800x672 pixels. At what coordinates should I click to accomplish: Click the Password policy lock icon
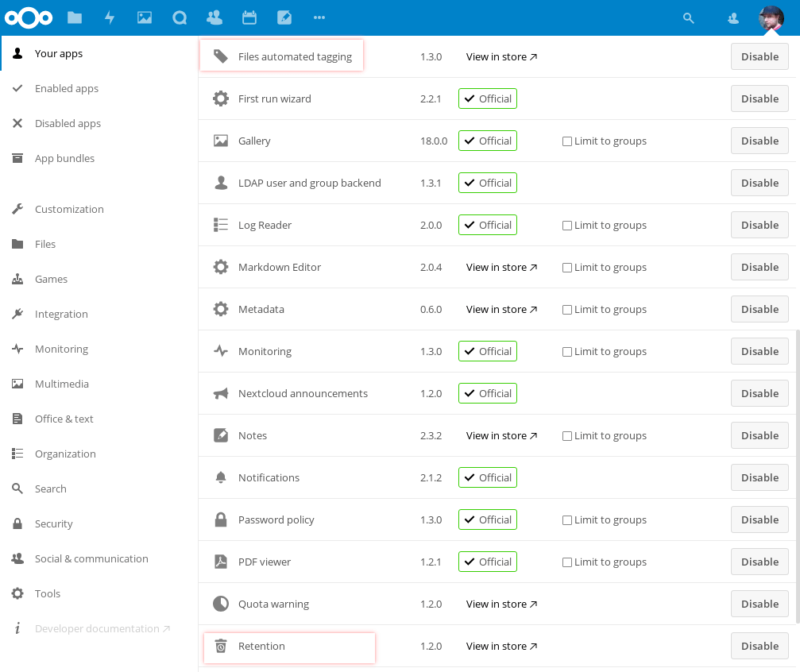pos(220,519)
